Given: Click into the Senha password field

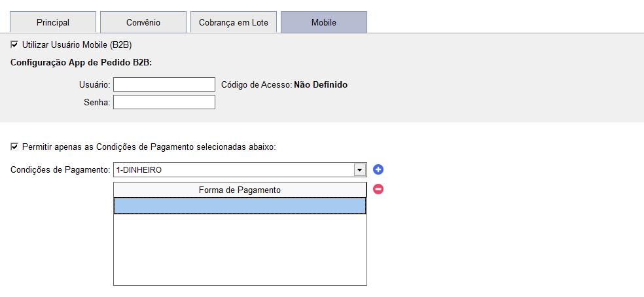Looking at the screenshot, I should point(164,102).
